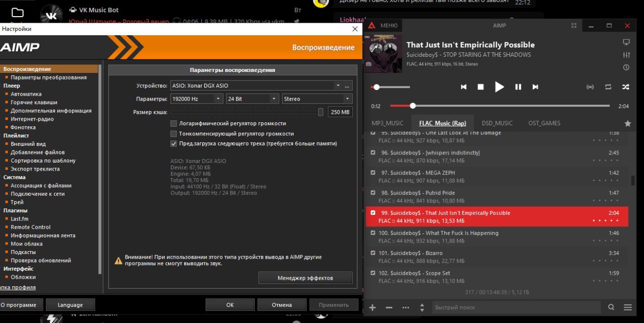Select Last.fm plugin settings

(x=20, y=219)
